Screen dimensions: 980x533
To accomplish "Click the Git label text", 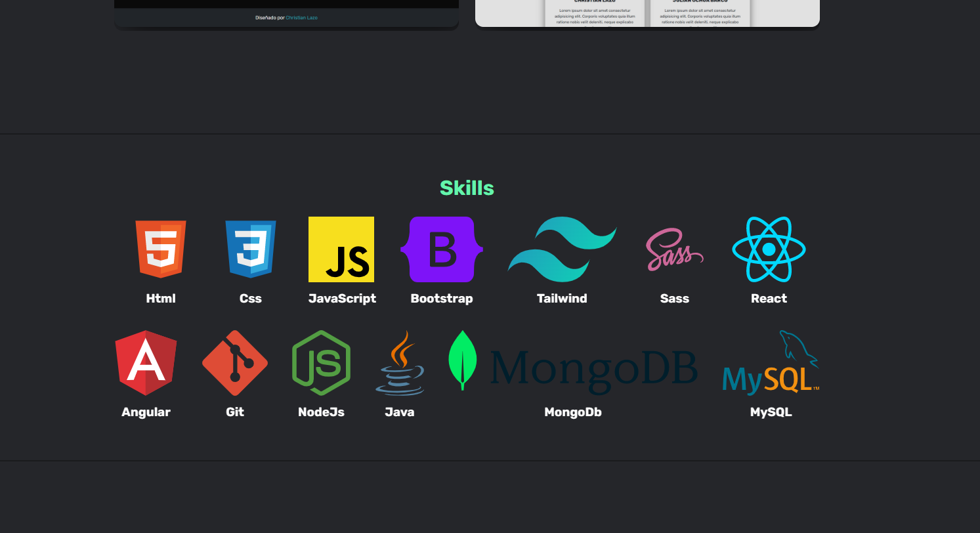I will (235, 412).
